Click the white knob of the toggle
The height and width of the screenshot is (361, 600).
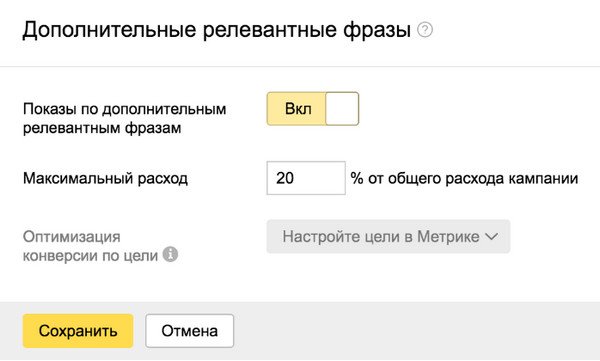[x=342, y=109]
